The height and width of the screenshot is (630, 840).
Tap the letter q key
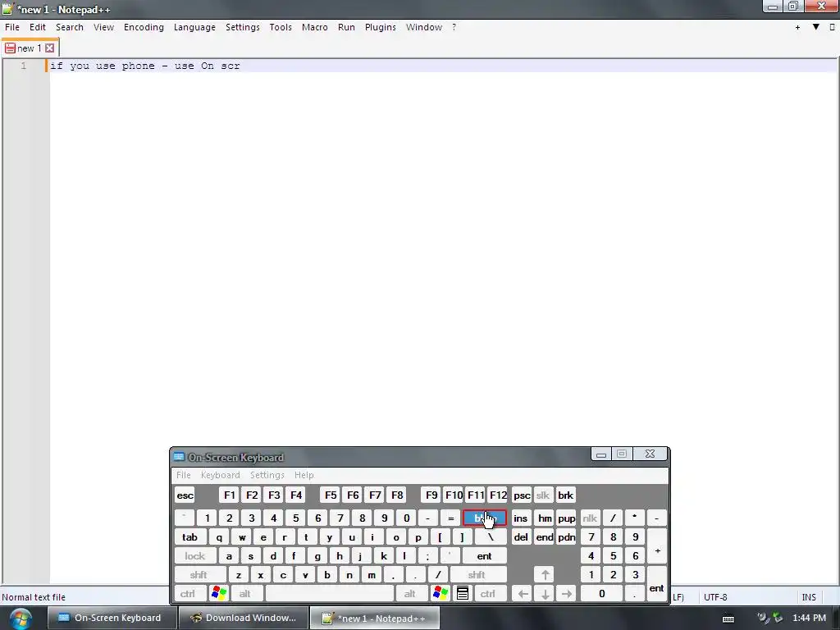coord(218,537)
